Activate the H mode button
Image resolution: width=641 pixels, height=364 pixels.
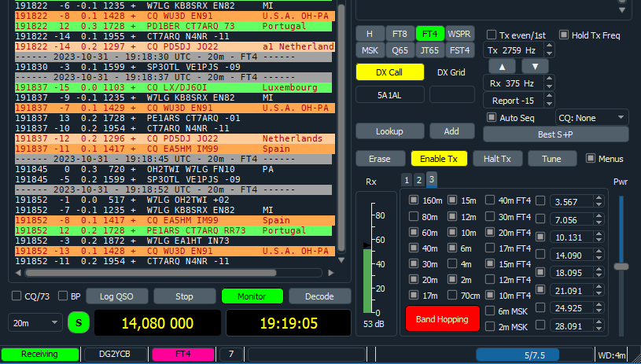(x=369, y=34)
